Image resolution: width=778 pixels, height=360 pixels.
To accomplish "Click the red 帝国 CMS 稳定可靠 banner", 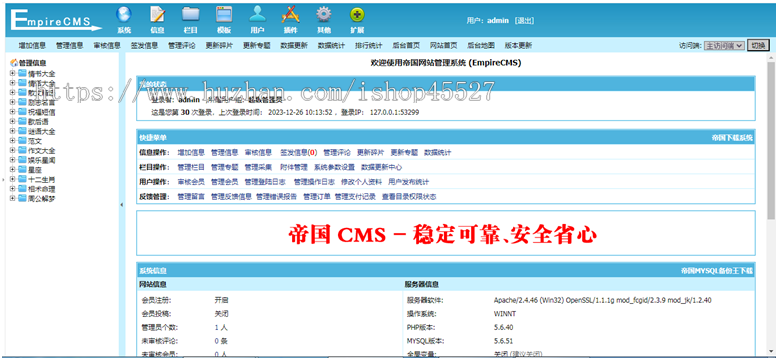I will (x=442, y=235).
